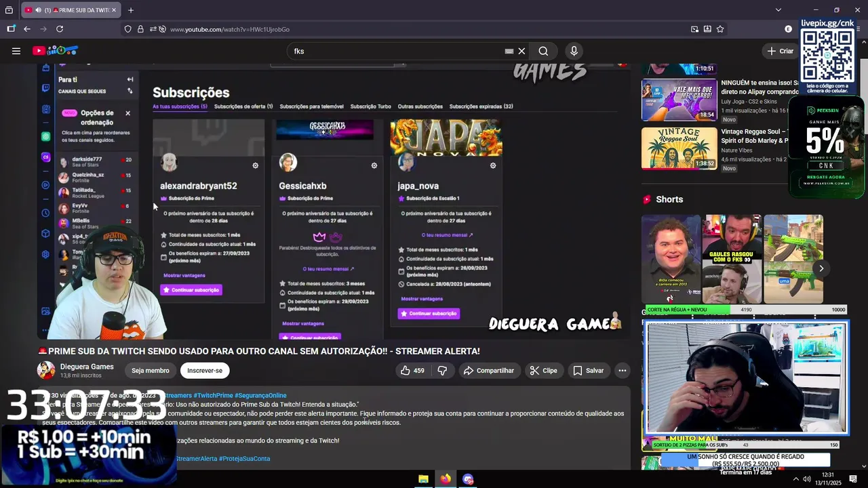Click the Dieguera Games channel avatar
This screenshot has height=488, width=868.
46,370
